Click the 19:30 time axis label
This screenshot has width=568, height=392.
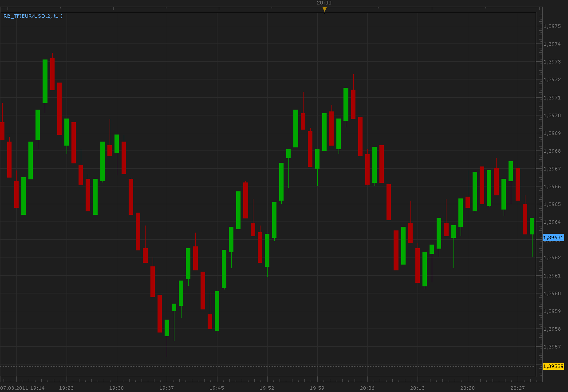[x=117, y=388]
